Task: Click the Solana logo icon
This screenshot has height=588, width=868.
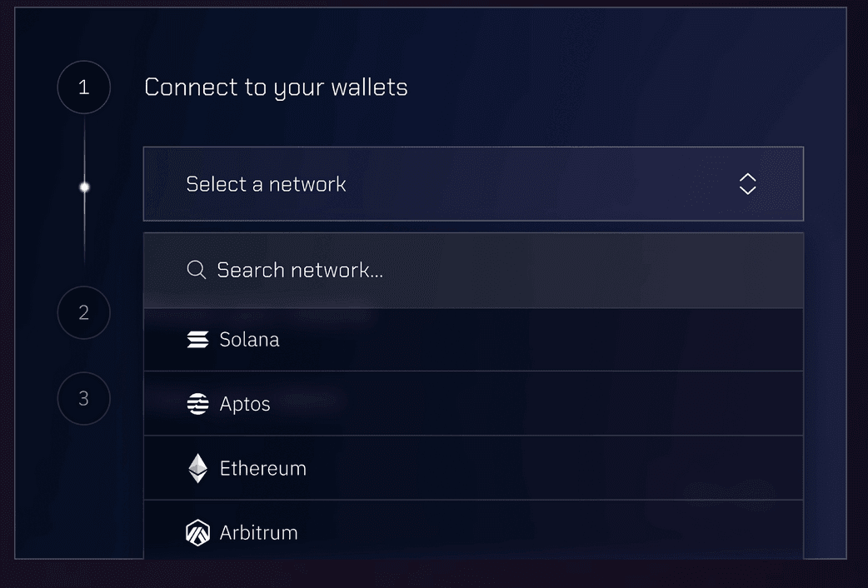Action: (197, 339)
